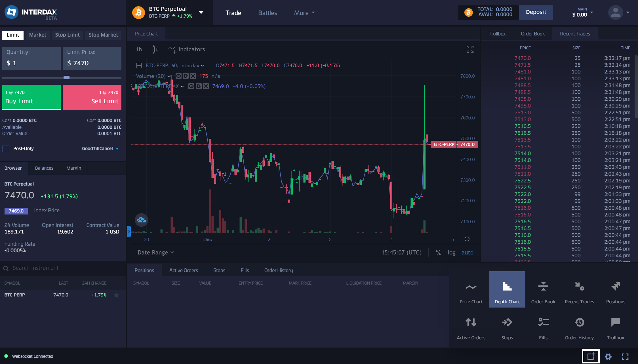
Task: Add the Positions widget tile
Action: point(616,289)
